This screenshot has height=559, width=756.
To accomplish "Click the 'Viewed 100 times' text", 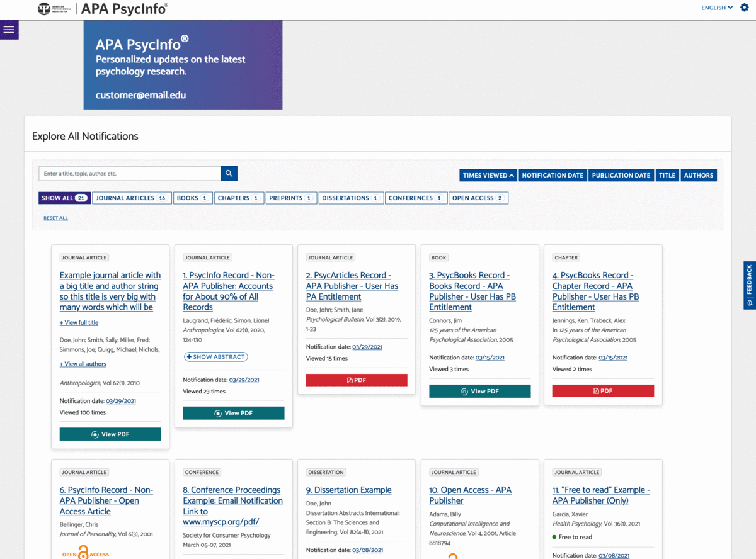I will (x=83, y=412).
